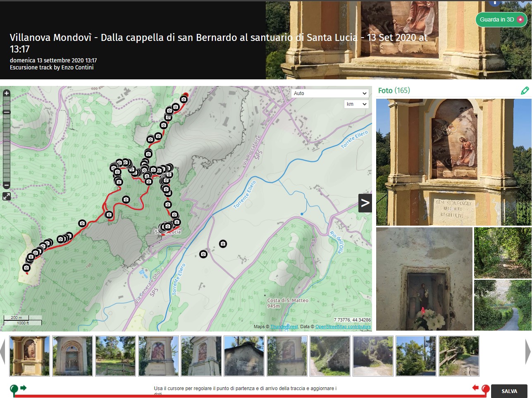Click the southwestern-most camera marker on track
Image resolution: width=532 pixels, height=398 pixels.
coord(26,268)
